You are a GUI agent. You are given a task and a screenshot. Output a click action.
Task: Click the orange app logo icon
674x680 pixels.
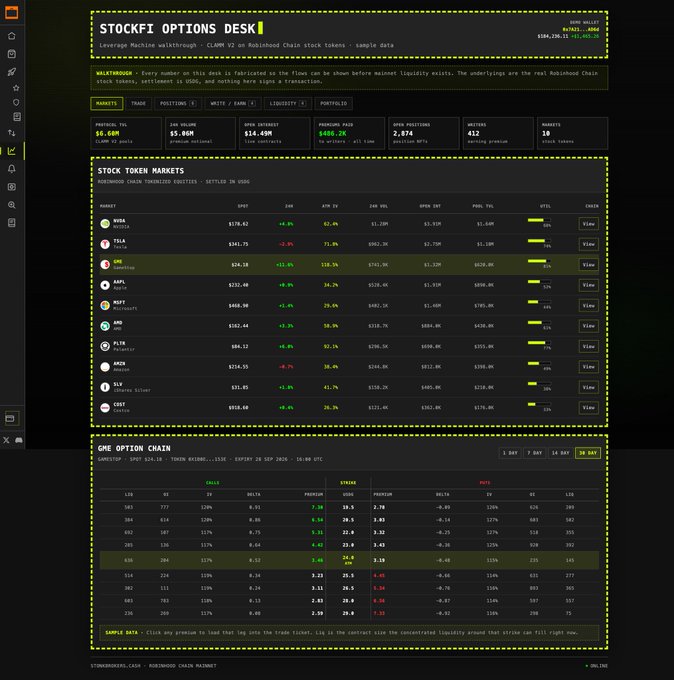(12, 12)
